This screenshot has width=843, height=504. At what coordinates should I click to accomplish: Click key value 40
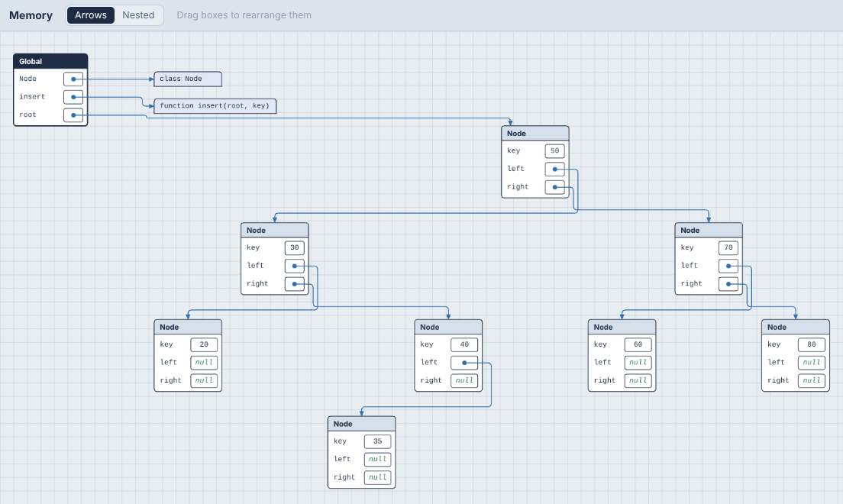(x=464, y=345)
